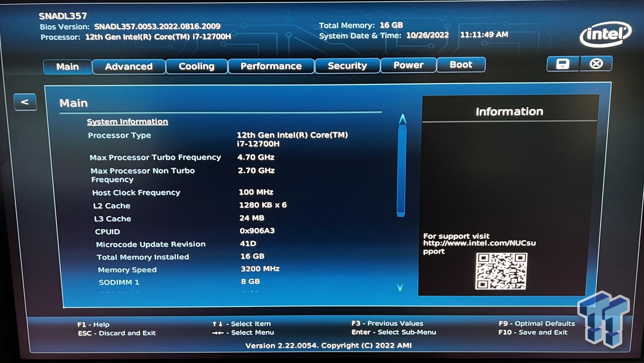Click the back arrow button

(x=25, y=102)
